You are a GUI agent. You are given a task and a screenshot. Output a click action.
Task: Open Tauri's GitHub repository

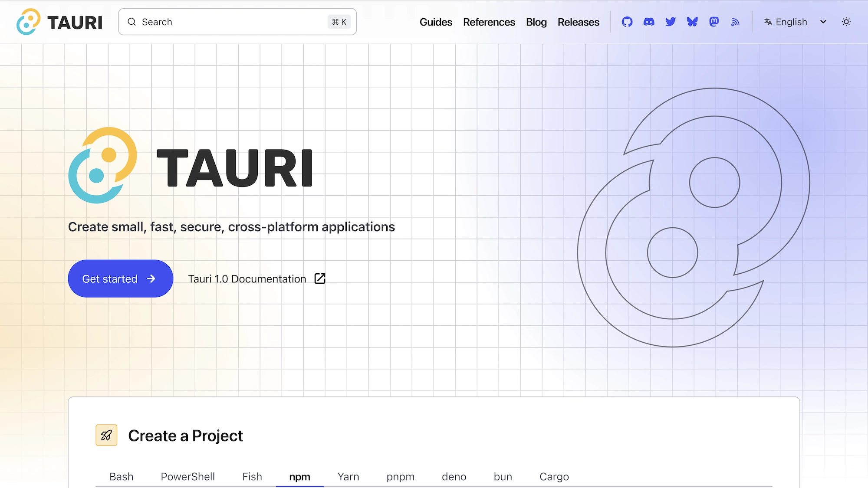pos(627,22)
